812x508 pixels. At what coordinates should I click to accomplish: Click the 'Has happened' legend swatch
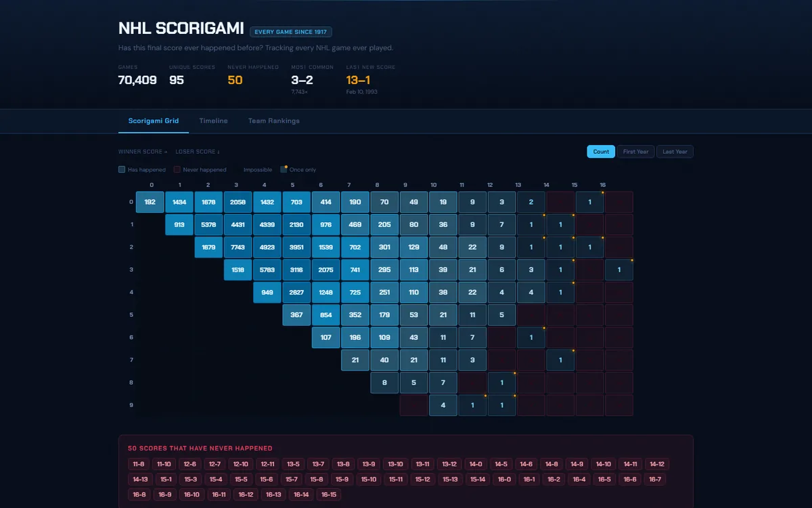coord(122,169)
